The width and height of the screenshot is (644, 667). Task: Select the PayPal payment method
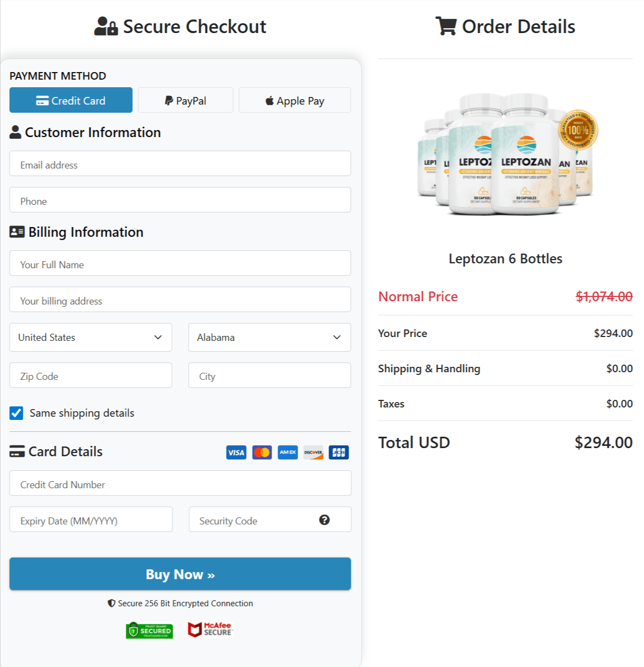point(185,100)
